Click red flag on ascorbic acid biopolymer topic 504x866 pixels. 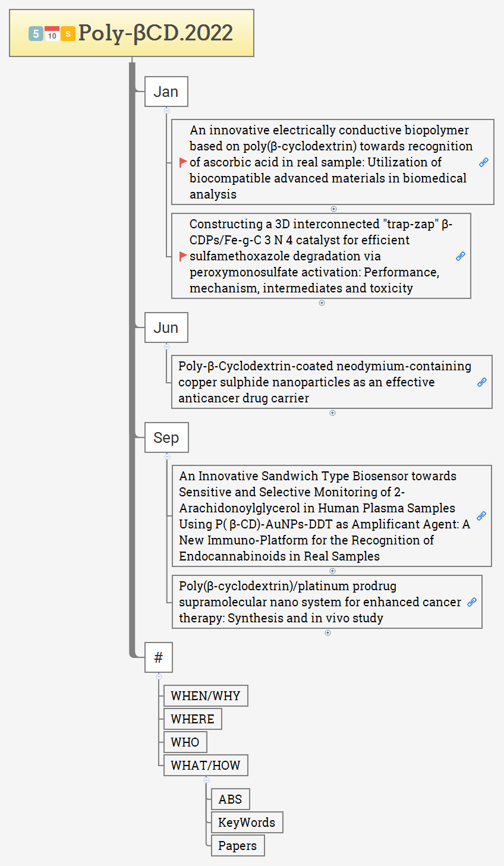(183, 162)
